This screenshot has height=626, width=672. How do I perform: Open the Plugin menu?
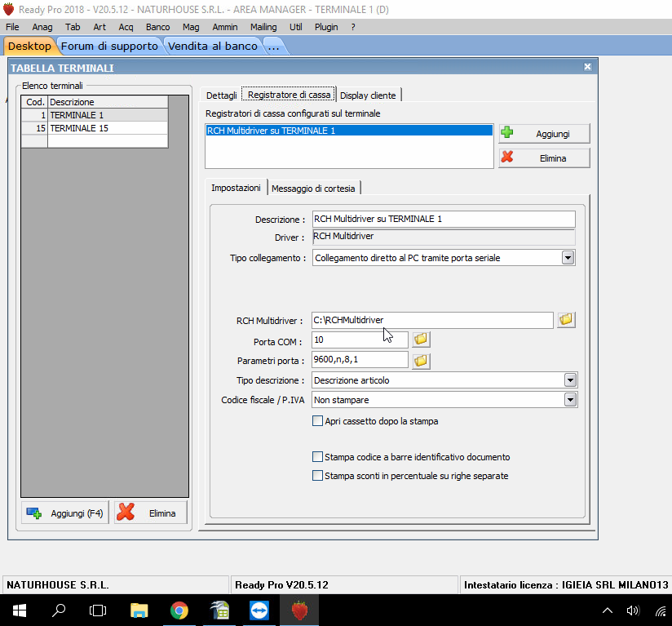point(326,27)
